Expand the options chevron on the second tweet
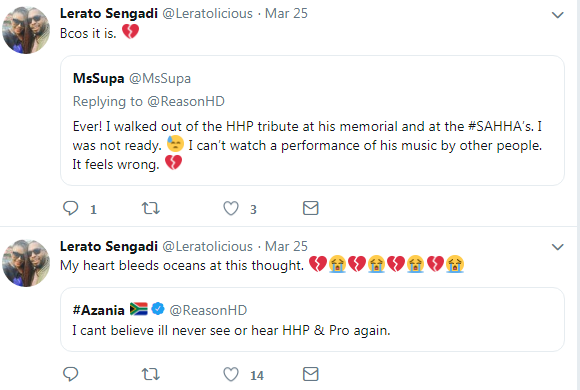Viewport: 580px width, 390px height. (557, 247)
